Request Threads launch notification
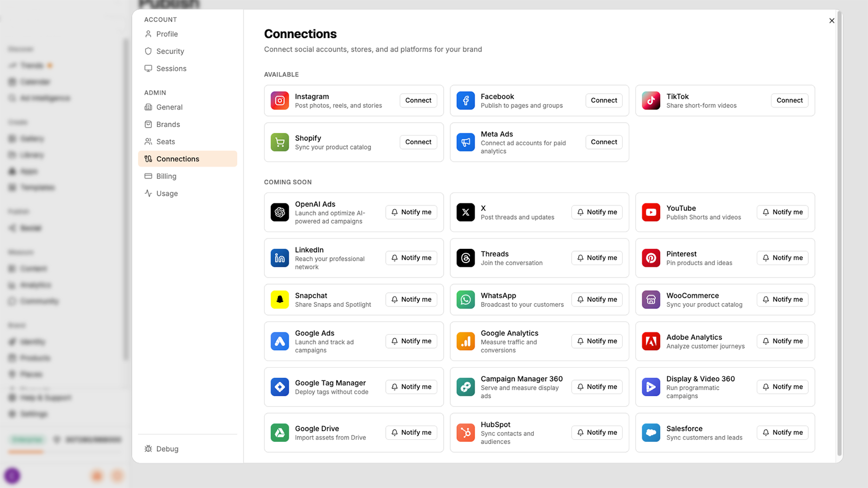 (597, 258)
